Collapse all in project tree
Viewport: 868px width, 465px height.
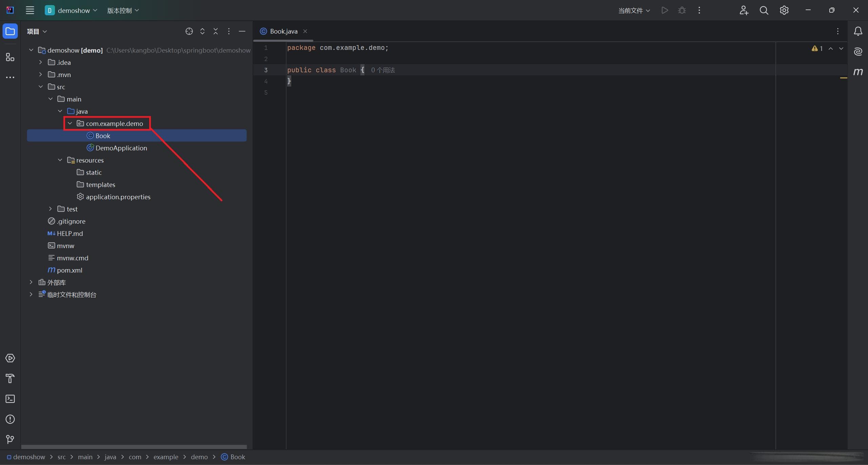(216, 31)
